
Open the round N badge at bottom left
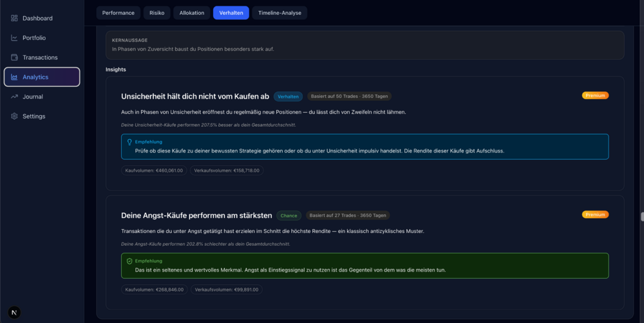tap(14, 312)
